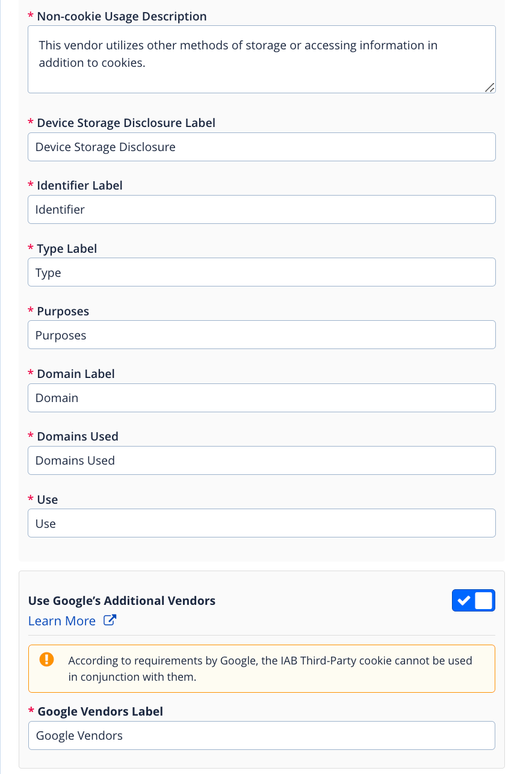Click the Domain Label input field

pos(261,398)
